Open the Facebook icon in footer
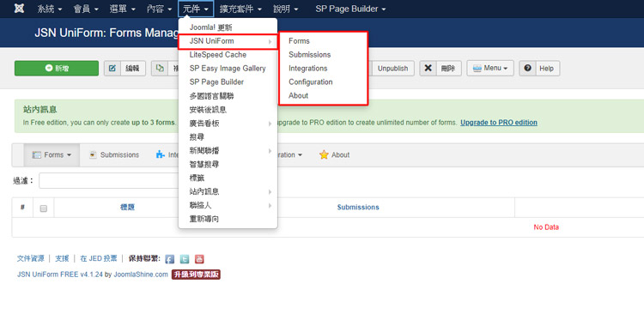Screen dimensions: 644x326 tap(170, 259)
